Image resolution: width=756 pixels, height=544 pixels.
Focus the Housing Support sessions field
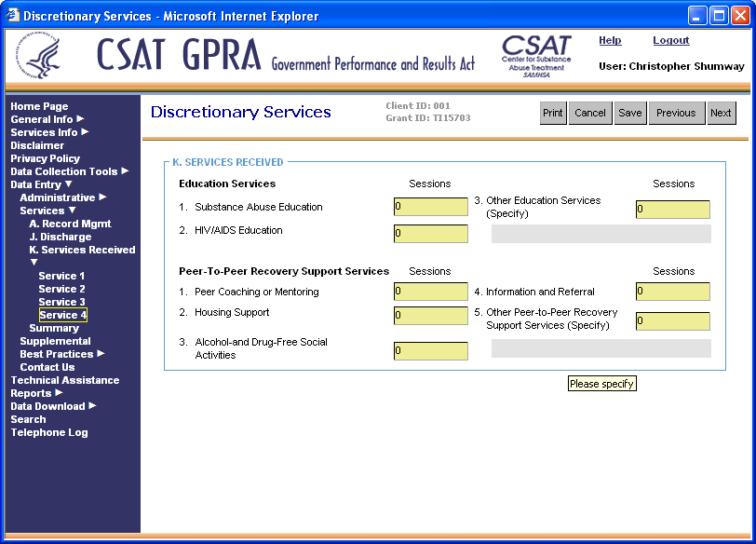pos(430,316)
